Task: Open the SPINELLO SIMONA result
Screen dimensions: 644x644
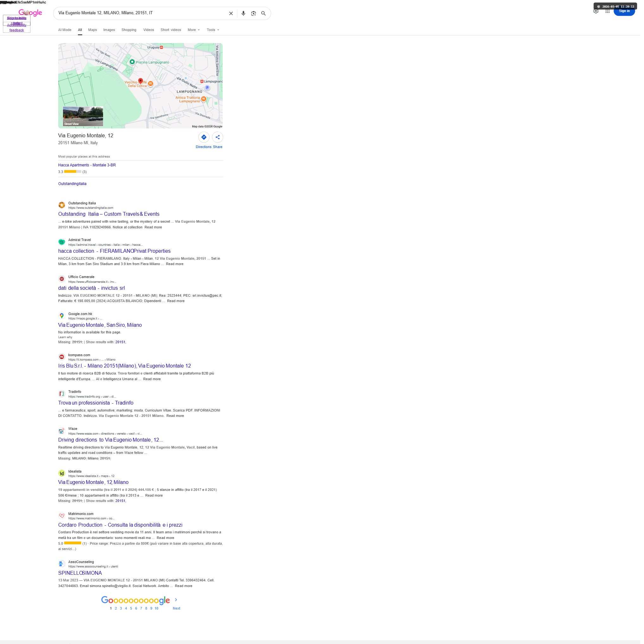Action: pos(80,576)
